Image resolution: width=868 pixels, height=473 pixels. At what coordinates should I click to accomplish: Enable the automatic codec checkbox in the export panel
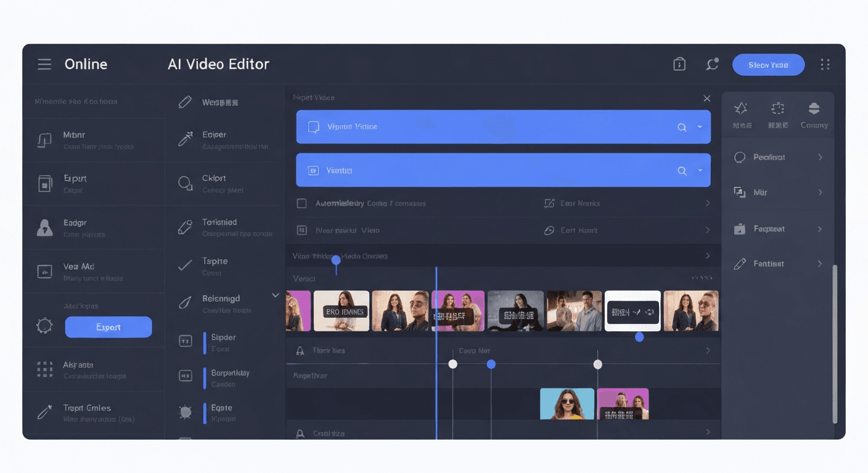[x=301, y=203]
